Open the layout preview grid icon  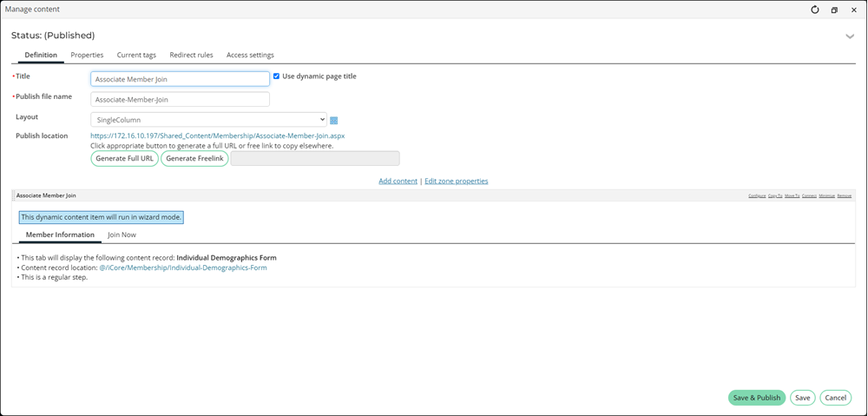(334, 120)
